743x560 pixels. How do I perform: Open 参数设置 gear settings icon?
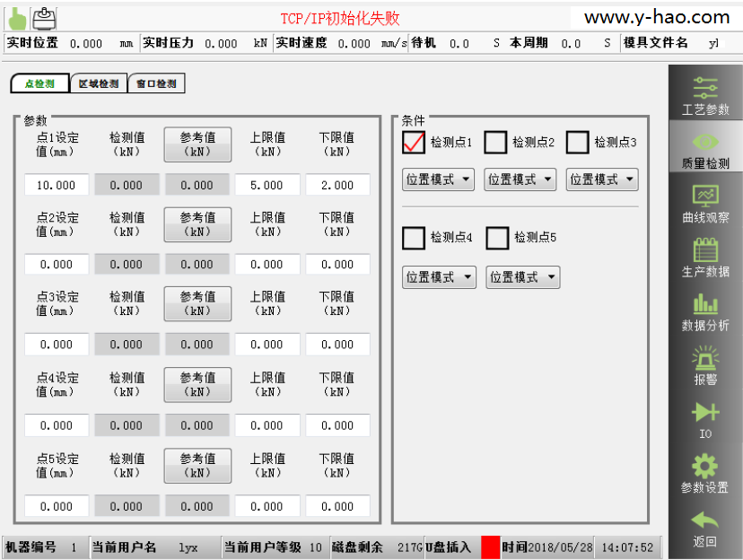tap(705, 467)
